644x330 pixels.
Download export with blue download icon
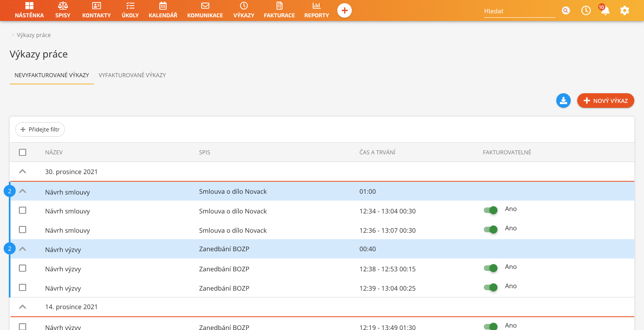(x=563, y=100)
